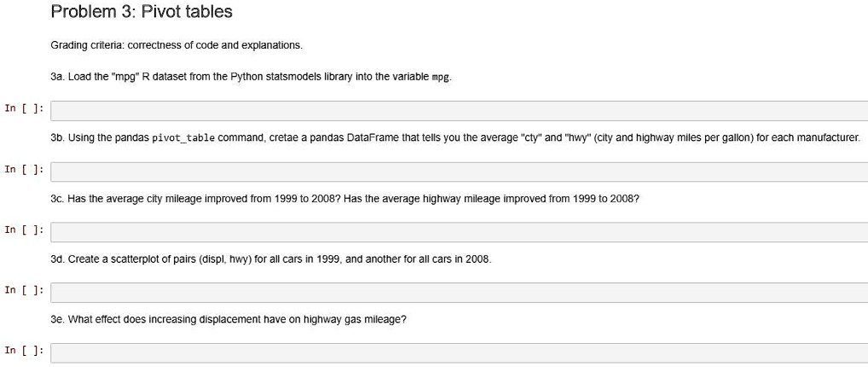Screen dimensions: 868x367
Task: Select the '3a. Load the mpg R dataset' instruction text
Action: [252, 77]
